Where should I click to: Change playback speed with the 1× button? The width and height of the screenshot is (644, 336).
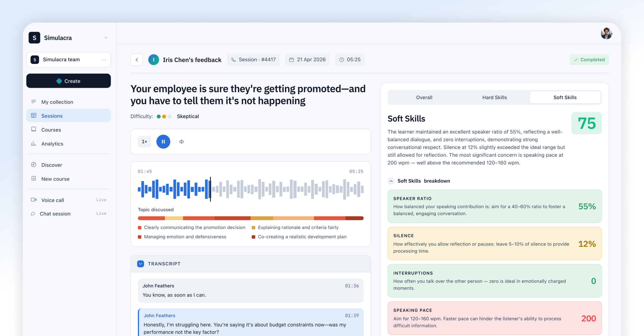[144, 142]
